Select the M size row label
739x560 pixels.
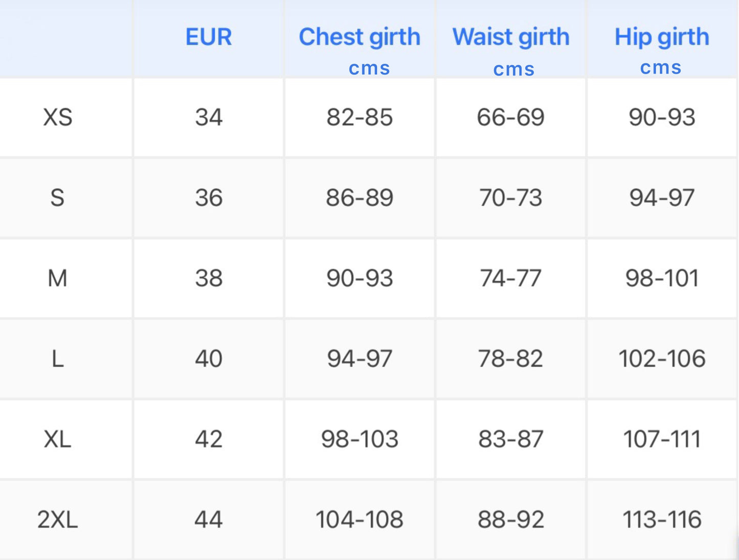(57, 279)
